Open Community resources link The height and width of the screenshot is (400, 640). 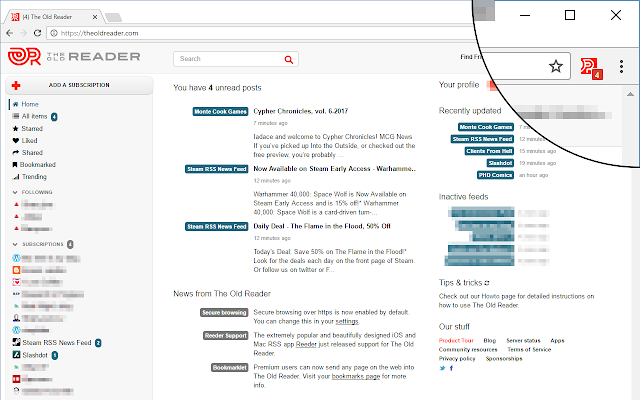tap(468, 349)
